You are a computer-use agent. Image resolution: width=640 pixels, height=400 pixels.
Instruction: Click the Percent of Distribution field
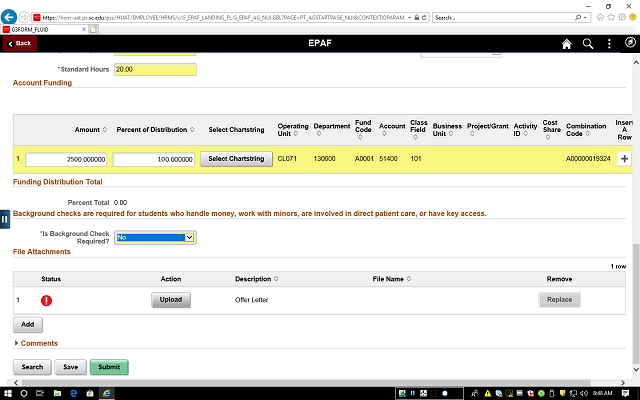coord(153,159)
